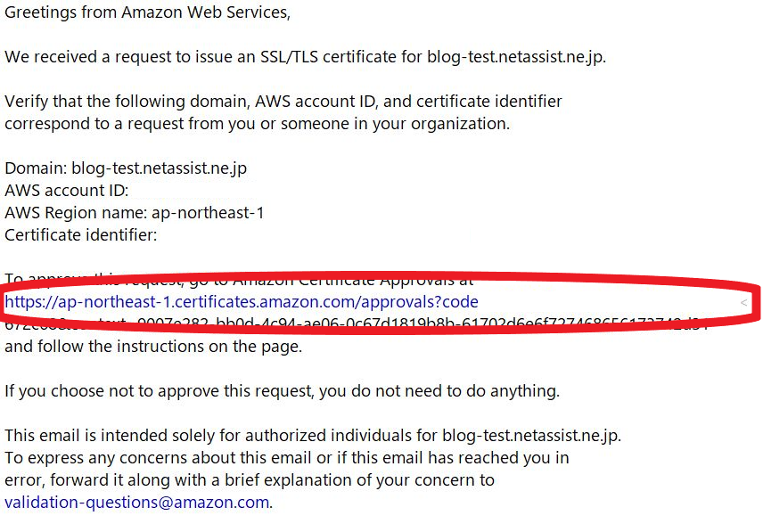Viewport: 763px width, 532px height.
Task: Click the obscured code string beneath the approval URL
Action: point(356,323)
